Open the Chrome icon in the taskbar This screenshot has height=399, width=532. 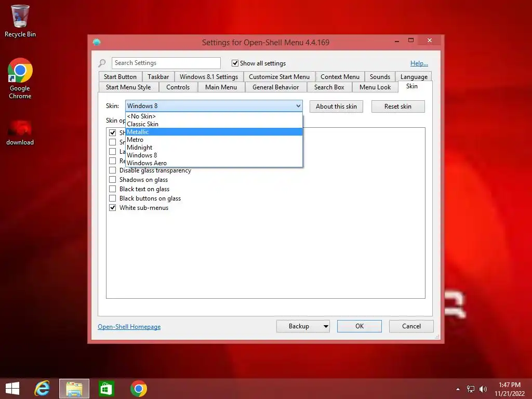click(x=138, y=389)
